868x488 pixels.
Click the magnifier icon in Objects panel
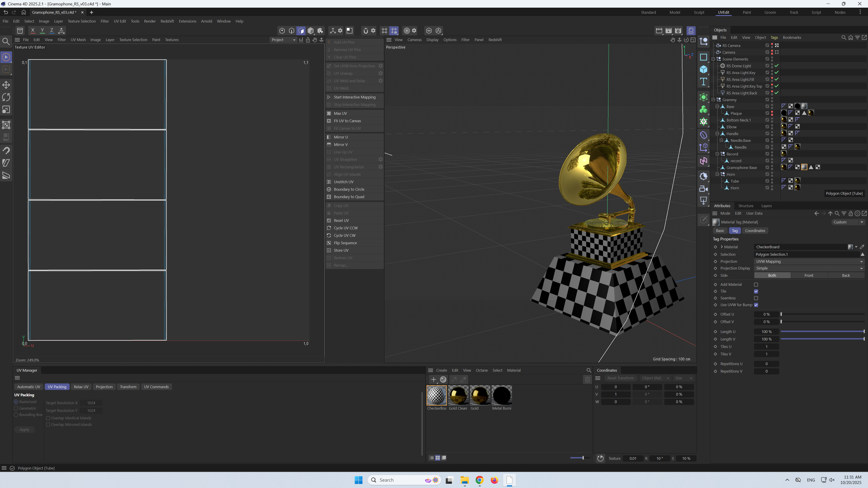pos(844,37)
